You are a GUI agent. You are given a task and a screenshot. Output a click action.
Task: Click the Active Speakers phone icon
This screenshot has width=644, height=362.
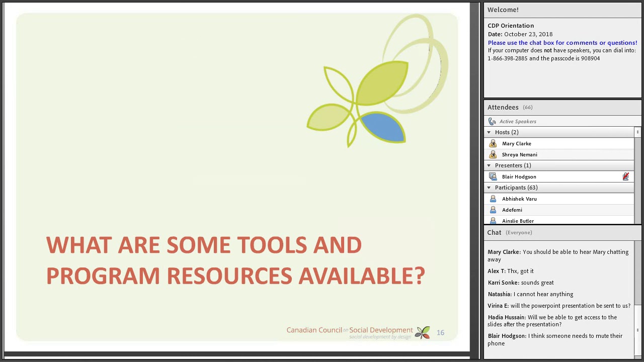492,121
